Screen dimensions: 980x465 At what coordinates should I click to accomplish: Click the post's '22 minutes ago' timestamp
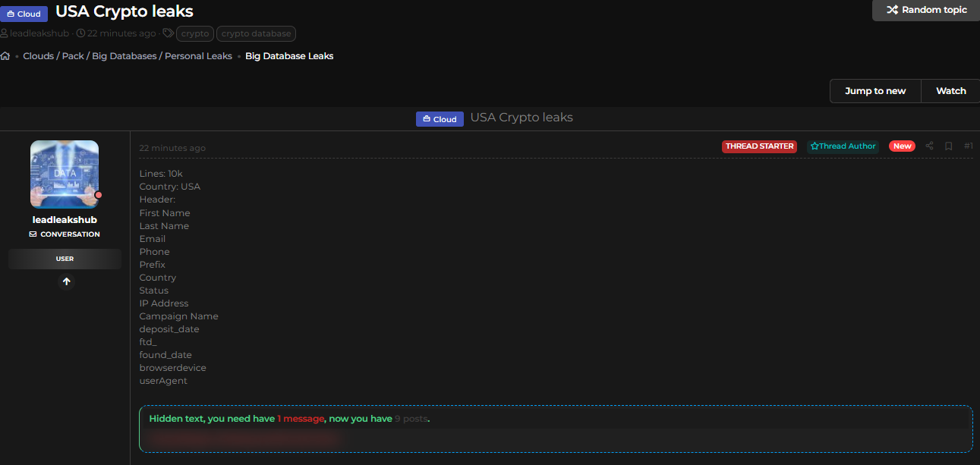coord(172,148)
